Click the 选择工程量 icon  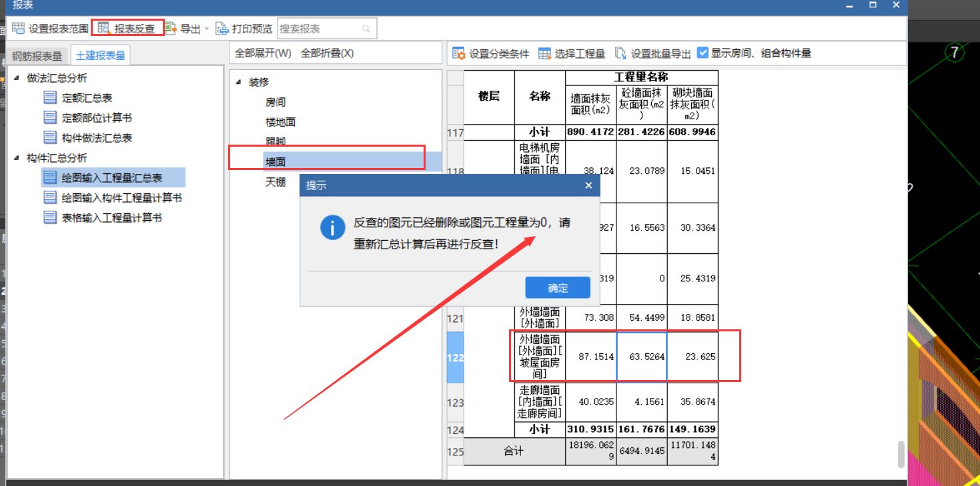(544, 53)
